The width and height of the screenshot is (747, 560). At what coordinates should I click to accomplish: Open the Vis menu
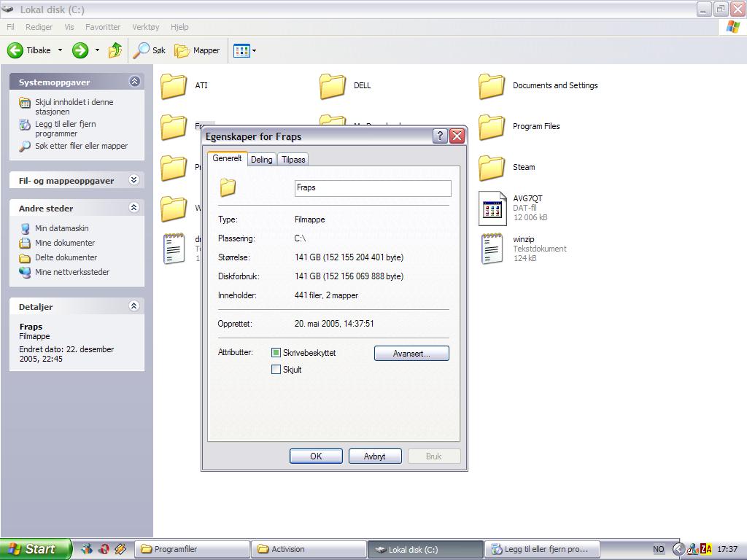point(69,27)
